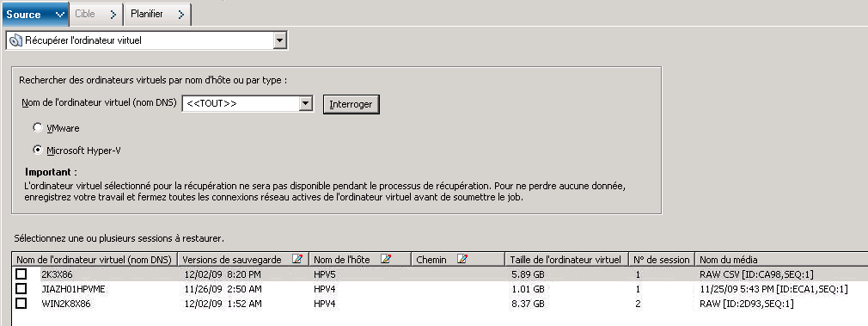Click backup version 12/02/09 8:20 PM
Viewport: 868px width, 326px height.
point(222,274)
